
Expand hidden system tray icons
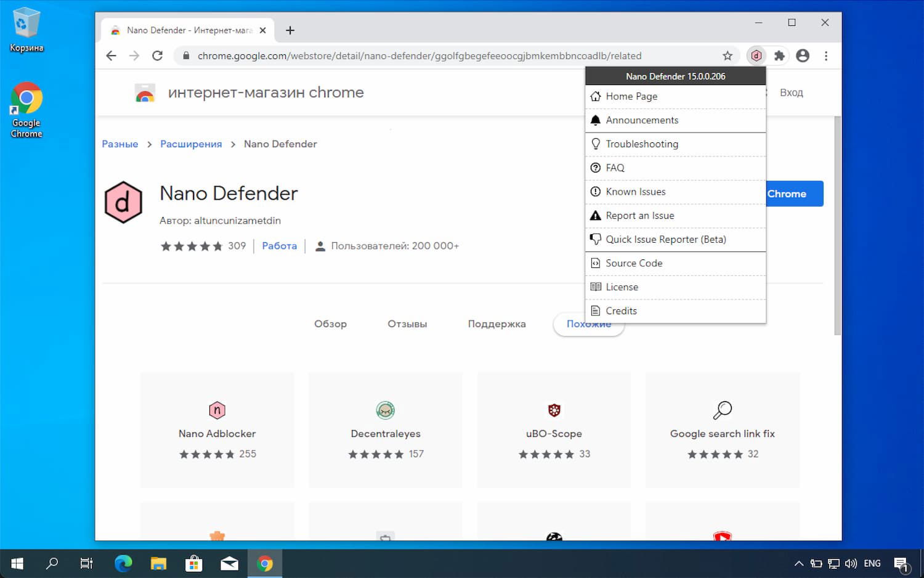798,563
